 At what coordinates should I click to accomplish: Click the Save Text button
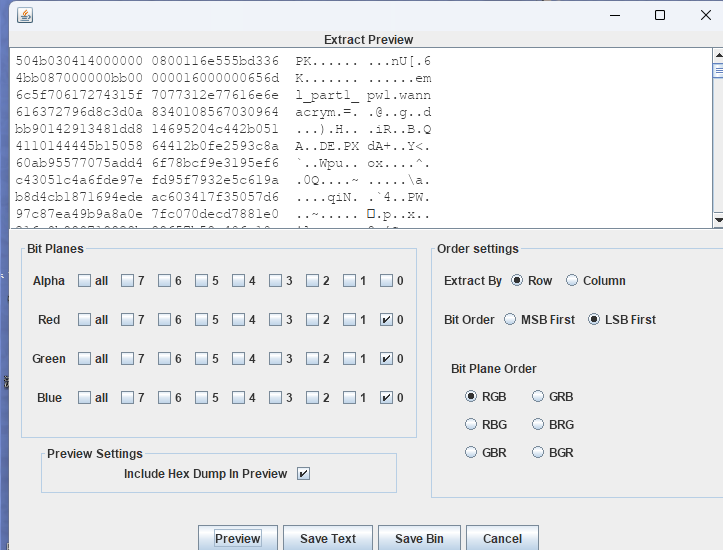[328, 538]
